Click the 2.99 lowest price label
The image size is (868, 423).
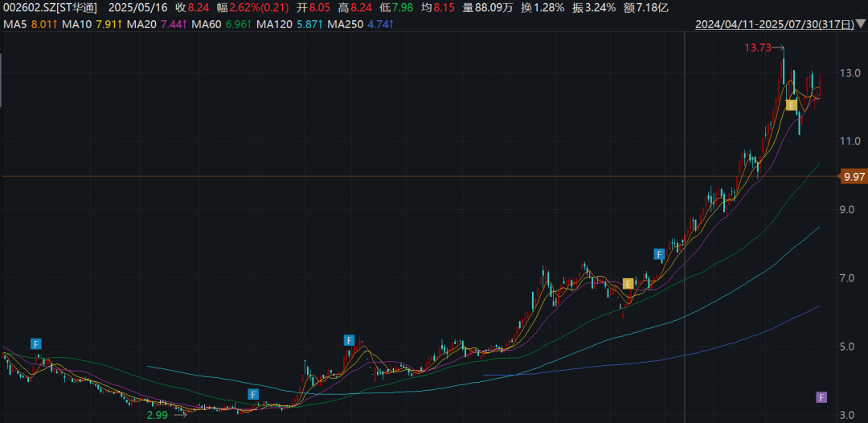point(156,413)
